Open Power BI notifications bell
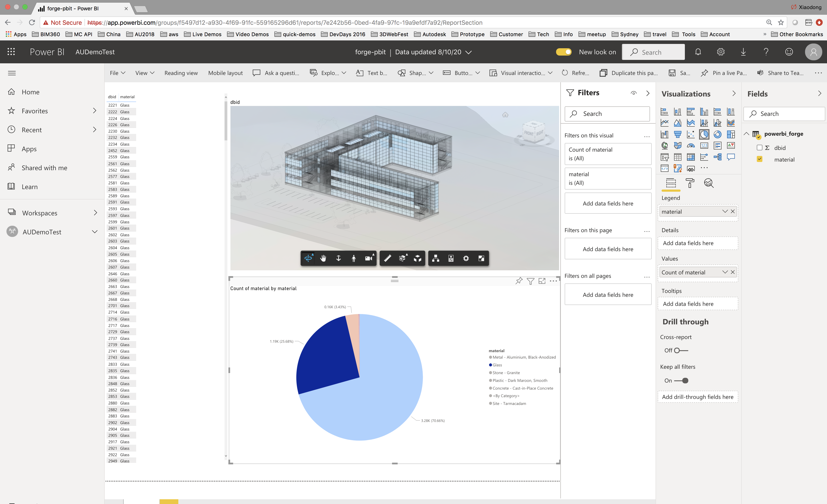 [x=698, y=52]
